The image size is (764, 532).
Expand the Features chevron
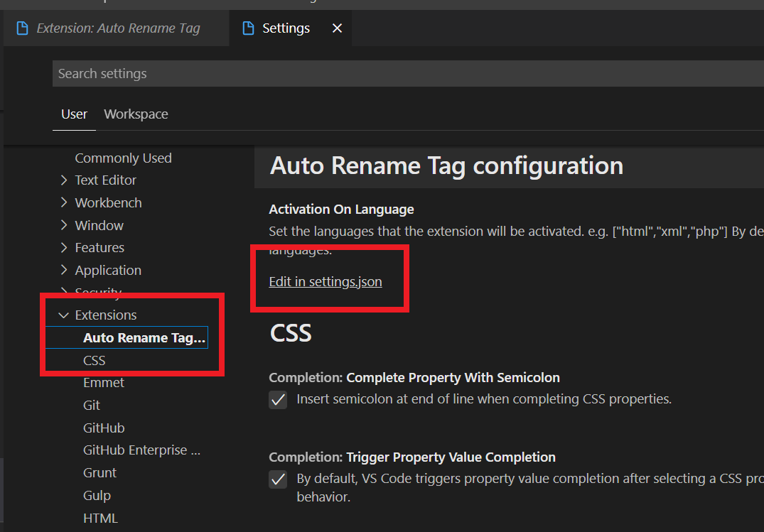[x=64, y=247]
